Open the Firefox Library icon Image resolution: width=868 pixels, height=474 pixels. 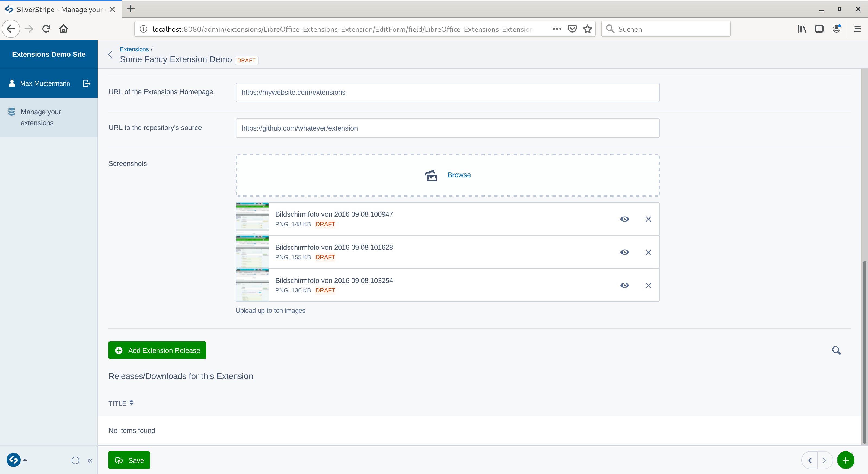802,29
